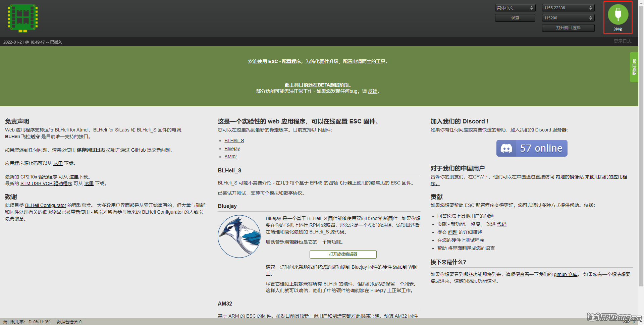Click the 免责声明 heading
The width and height of the screenshot is (644, 325).
click(17, 121)
